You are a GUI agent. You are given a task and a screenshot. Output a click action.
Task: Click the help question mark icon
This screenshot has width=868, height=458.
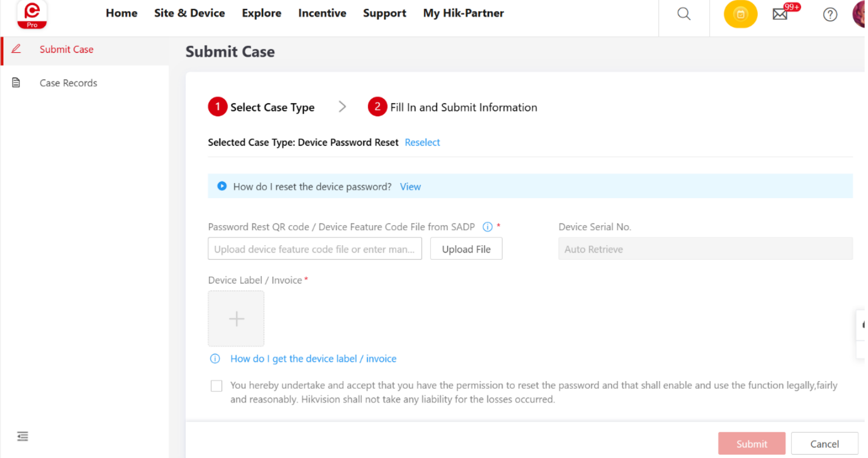click(830, 15)
